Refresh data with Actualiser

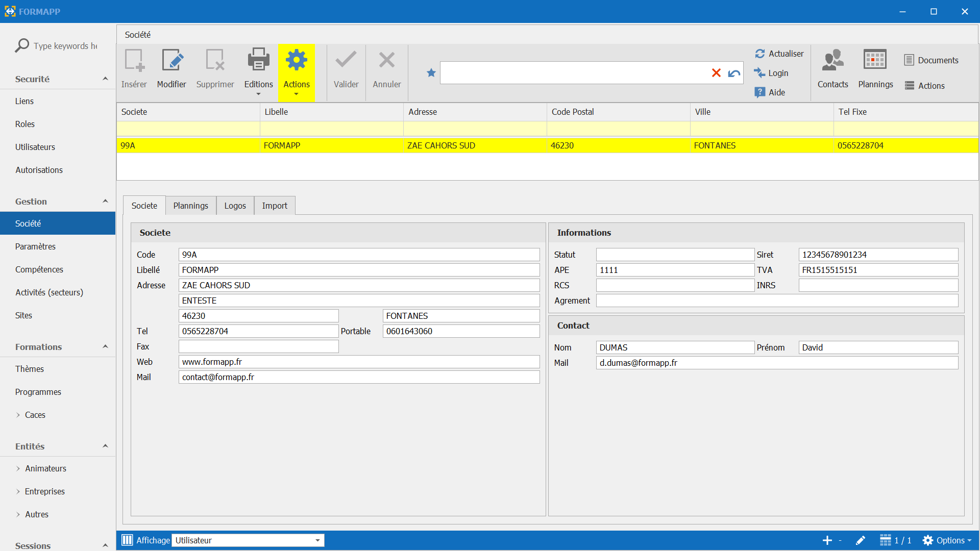click(779, 54)
